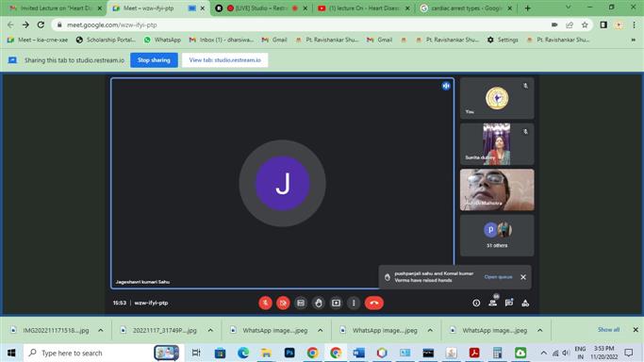The width and height of the screenshot is (644, 362).
Task: Switch to cardiac arrest types Google tab
Action: click(466, 8)
